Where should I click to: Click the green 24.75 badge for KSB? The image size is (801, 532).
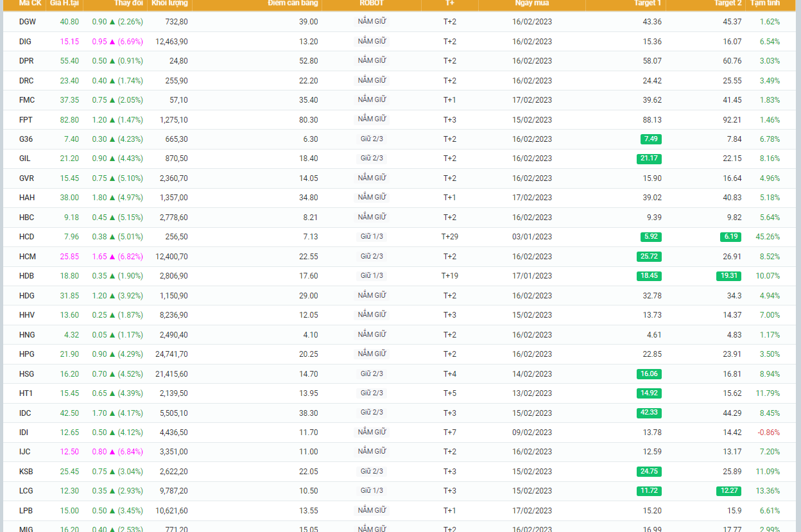650,472
